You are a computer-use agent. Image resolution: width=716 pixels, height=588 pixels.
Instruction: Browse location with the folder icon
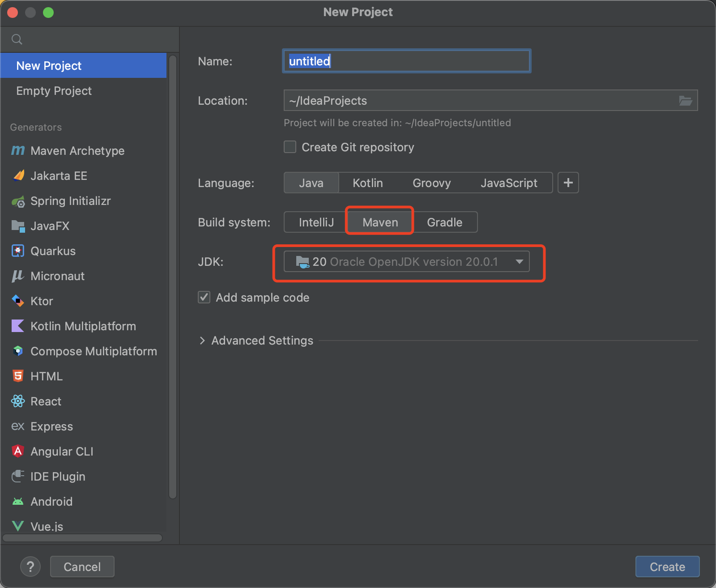pos(685,101)
